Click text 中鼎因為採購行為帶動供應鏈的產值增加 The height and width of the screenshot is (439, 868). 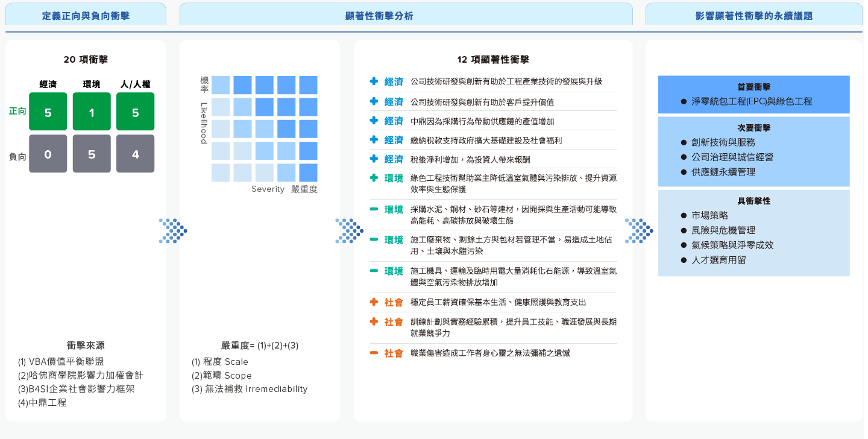click(482, 121)
